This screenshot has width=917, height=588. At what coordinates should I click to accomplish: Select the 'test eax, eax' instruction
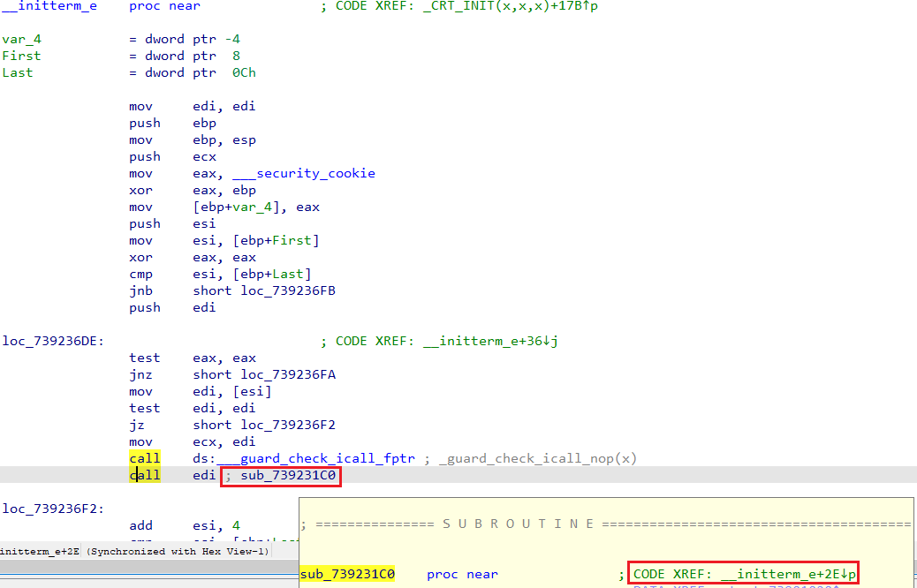192,358
